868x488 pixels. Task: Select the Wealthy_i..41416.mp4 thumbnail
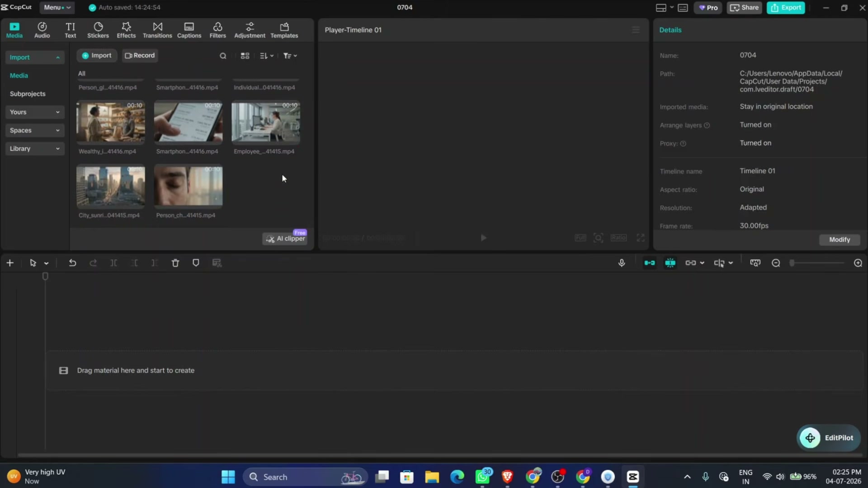pyautogui.click(x=111, y=122)
